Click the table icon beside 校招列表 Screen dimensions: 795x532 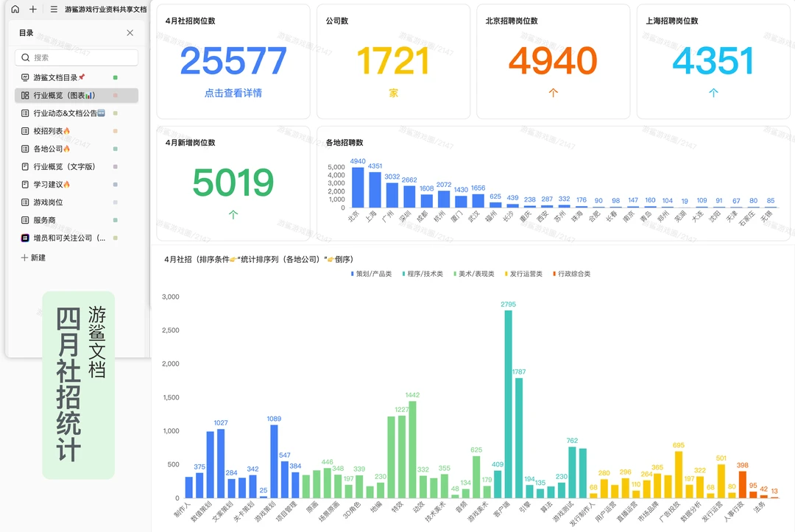[25, 131]
